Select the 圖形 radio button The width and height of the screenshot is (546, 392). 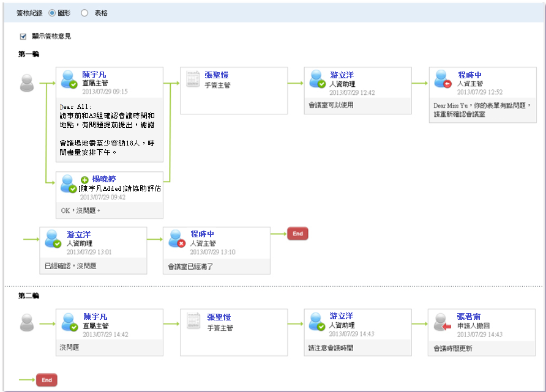pos(52,13)
